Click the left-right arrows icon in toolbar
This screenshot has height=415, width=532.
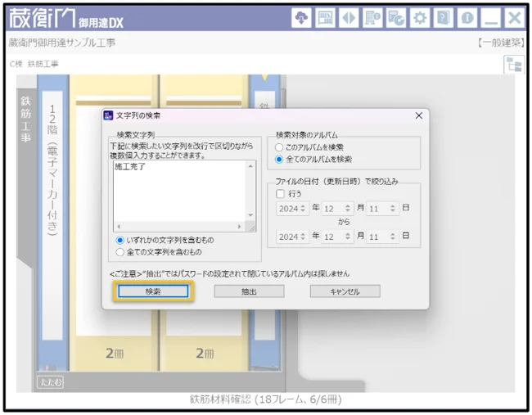click(x=348, y=18)
